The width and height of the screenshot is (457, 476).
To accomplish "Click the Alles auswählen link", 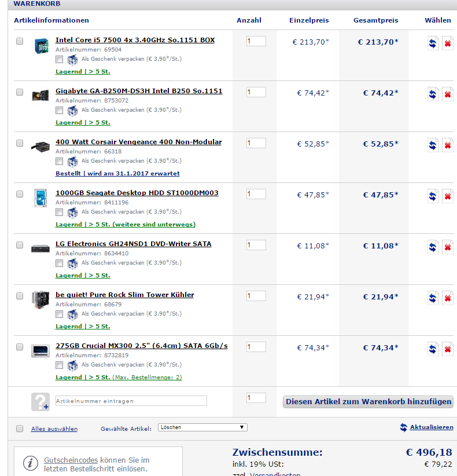I will [54, 429].
